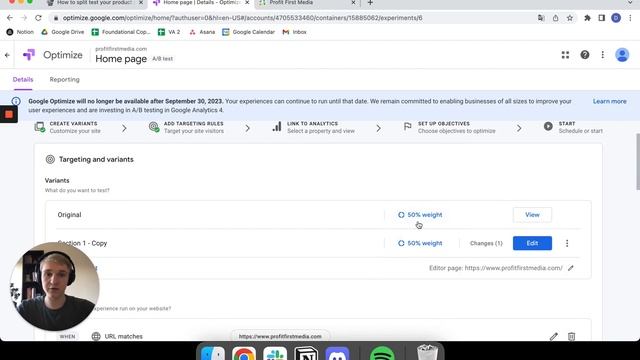The width and height of the screenshot is (640, 360).
Task: Open Chrome extensions puzzle icon
Action: [587, 18]
